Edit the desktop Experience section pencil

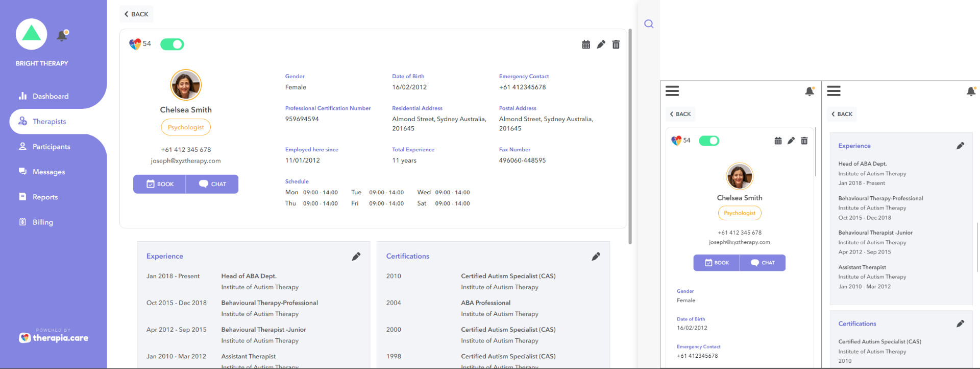(356, 257)
